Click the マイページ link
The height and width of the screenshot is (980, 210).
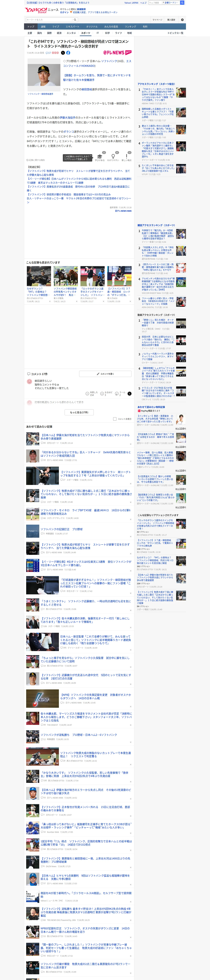pyautogui.click(x=157, y=20)
